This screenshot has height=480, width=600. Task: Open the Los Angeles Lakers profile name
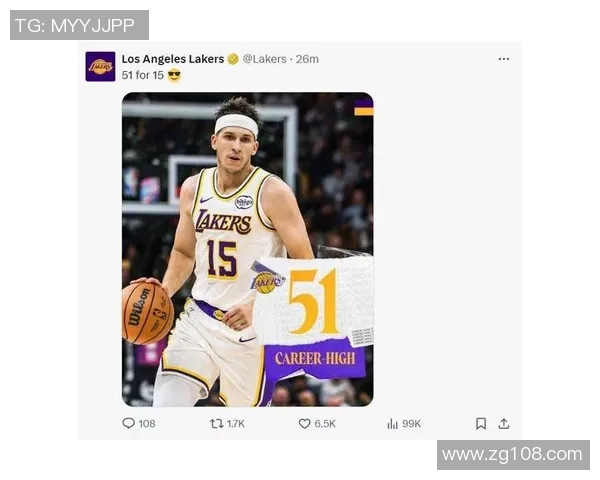pyautogui.click(x=172, y=59)
